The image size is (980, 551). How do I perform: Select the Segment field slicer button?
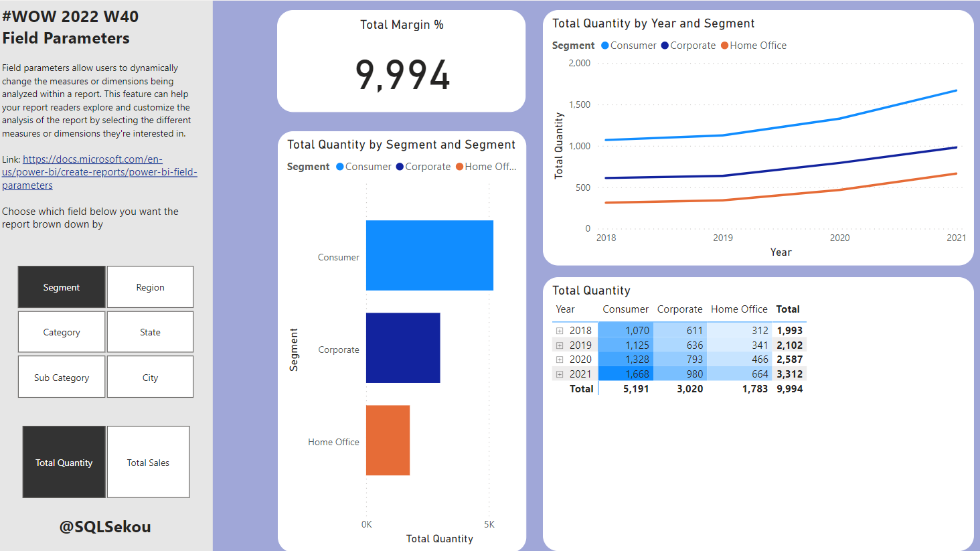[x=62, y=287]
